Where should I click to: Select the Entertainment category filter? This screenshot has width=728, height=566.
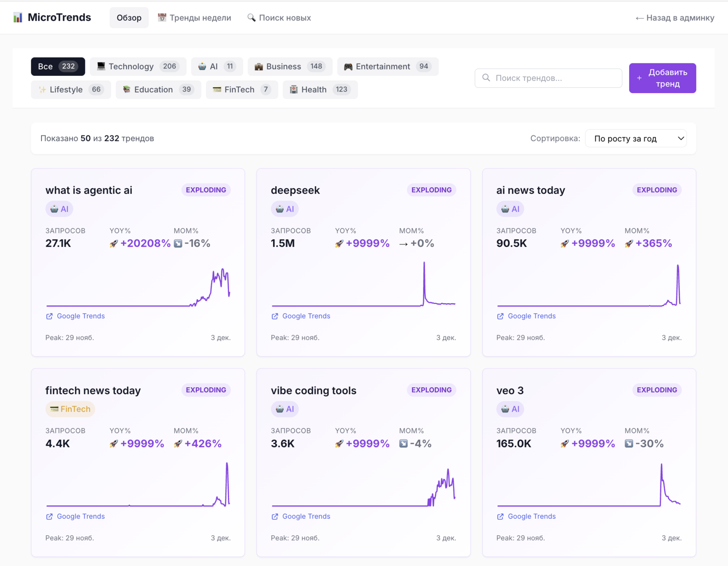click(x=387, y=66)
